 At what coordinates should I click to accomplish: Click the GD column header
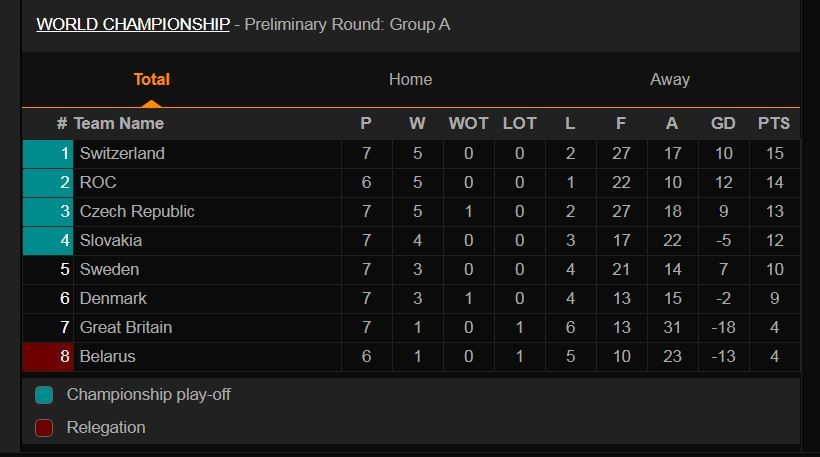[723, 124]
